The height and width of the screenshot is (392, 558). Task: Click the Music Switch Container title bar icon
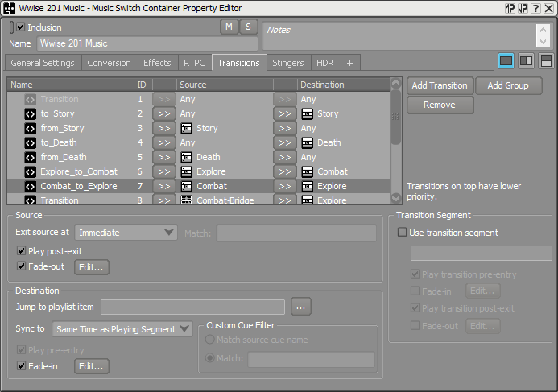(9, 8)
